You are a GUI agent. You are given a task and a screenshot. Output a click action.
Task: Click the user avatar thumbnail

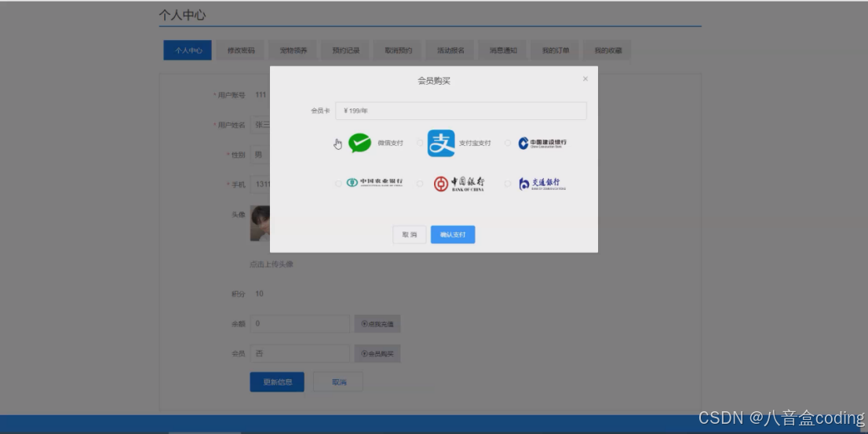coord(261,223)
